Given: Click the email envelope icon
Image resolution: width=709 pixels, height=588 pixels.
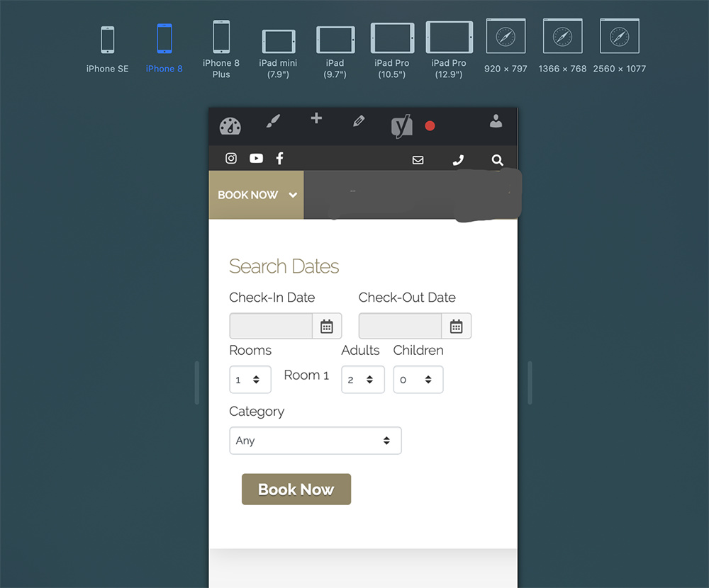Looking at the screenshot, I should 418,160.
